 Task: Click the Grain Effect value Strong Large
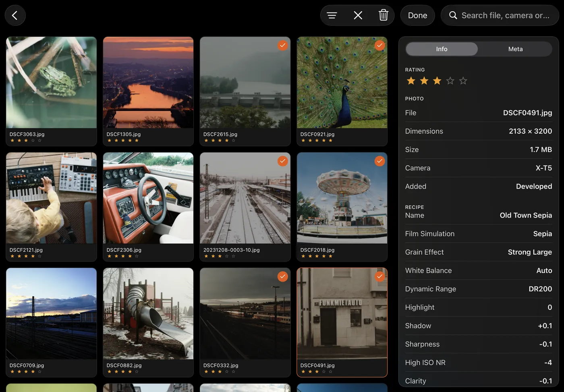pyautogui.click(x=530, y=252)
